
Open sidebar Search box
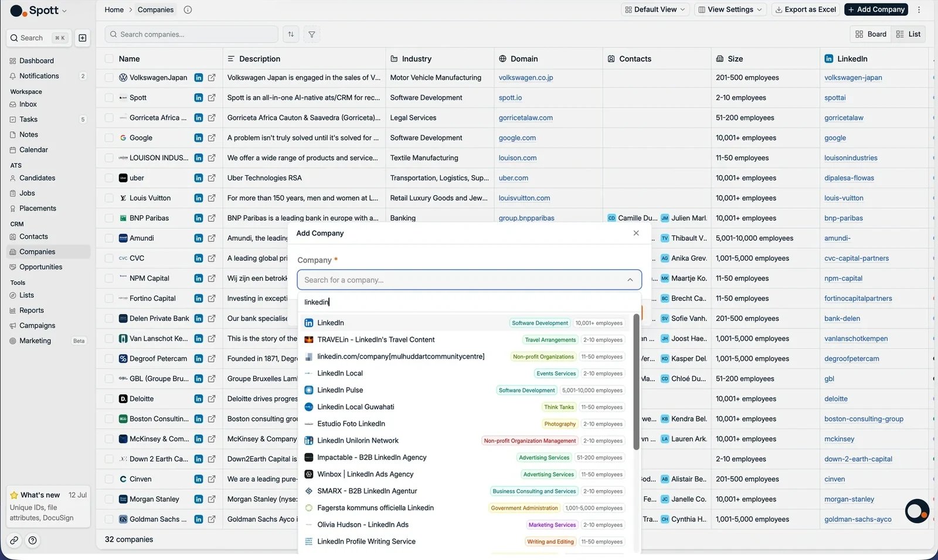point(39,38)
